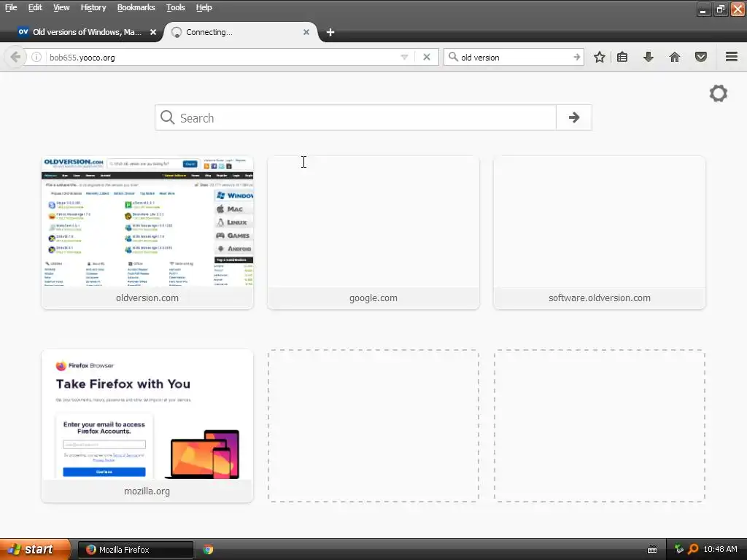Go to Home page icon

675,57
